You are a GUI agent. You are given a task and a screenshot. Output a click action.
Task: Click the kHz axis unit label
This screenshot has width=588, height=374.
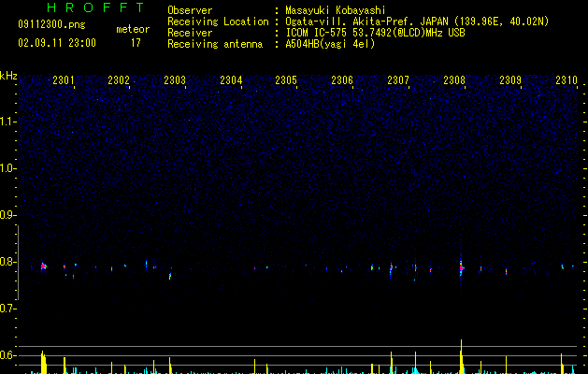(x=8, y=76)
